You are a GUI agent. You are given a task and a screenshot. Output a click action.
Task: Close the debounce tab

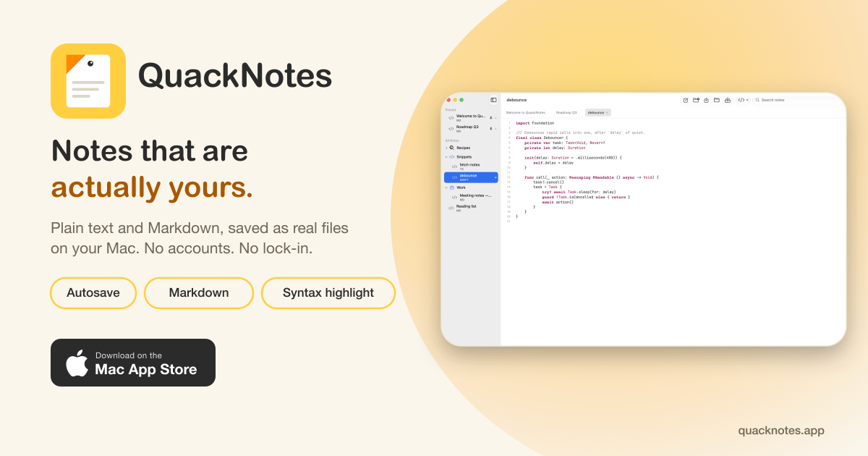point(607,112)
